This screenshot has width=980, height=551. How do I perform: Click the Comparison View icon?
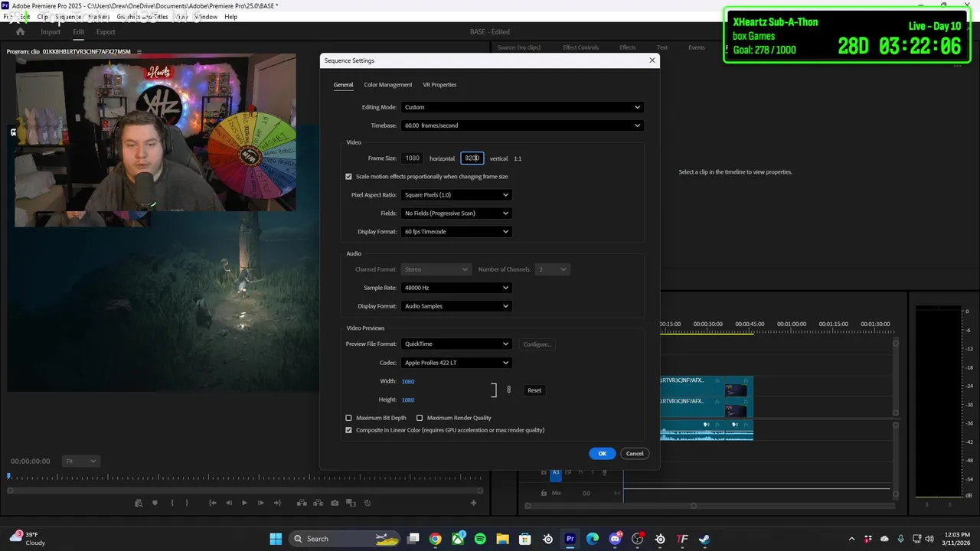pos(351,503)
